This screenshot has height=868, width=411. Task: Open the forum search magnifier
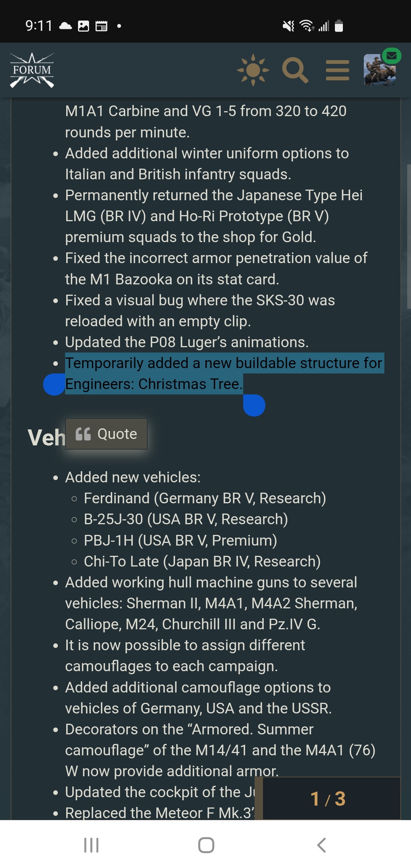295,70
